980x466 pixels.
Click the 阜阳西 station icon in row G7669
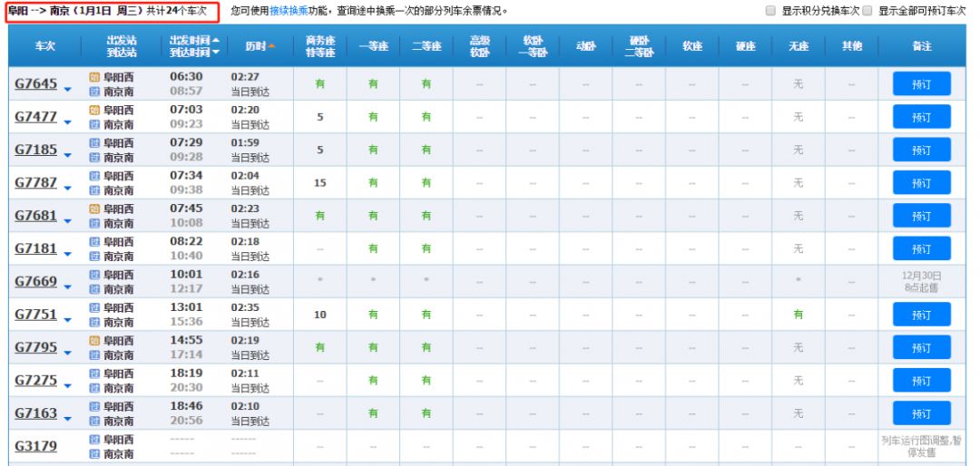pos(94,275)
